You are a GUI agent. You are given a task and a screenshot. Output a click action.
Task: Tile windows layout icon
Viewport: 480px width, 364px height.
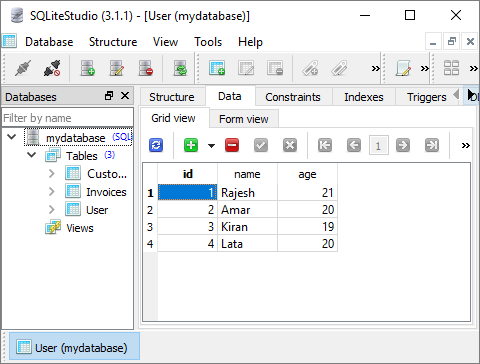tap(451, 68)
